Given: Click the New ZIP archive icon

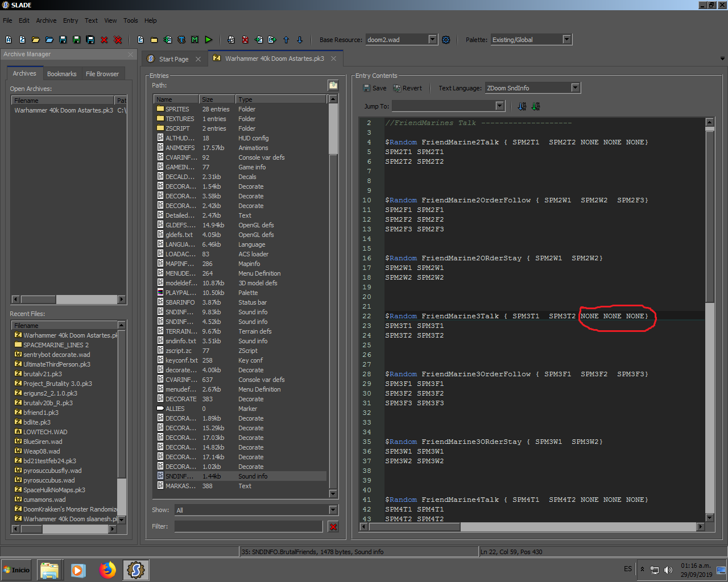Looking at the screenshot, I should tap(22, 40).
